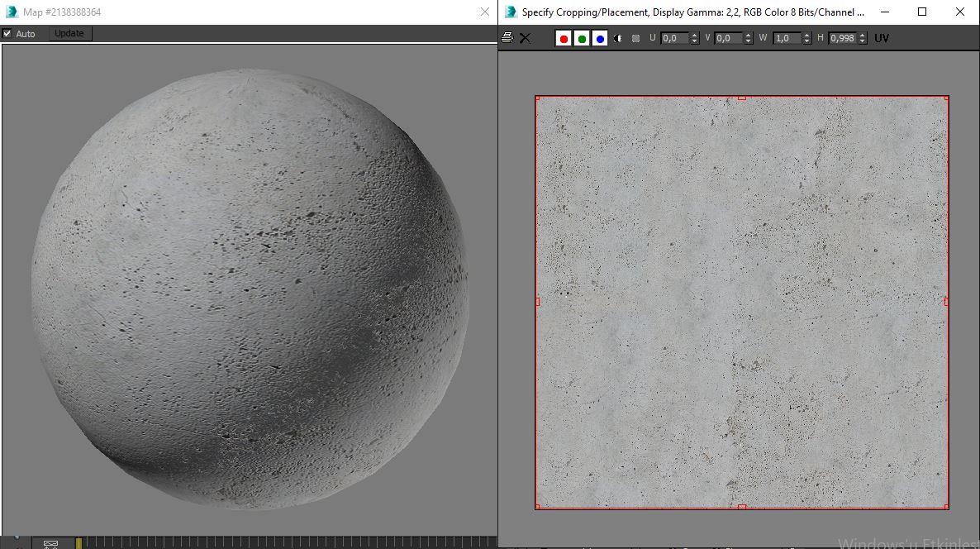
Task: Click the monochrome square icon
Action: coord(635,39)
